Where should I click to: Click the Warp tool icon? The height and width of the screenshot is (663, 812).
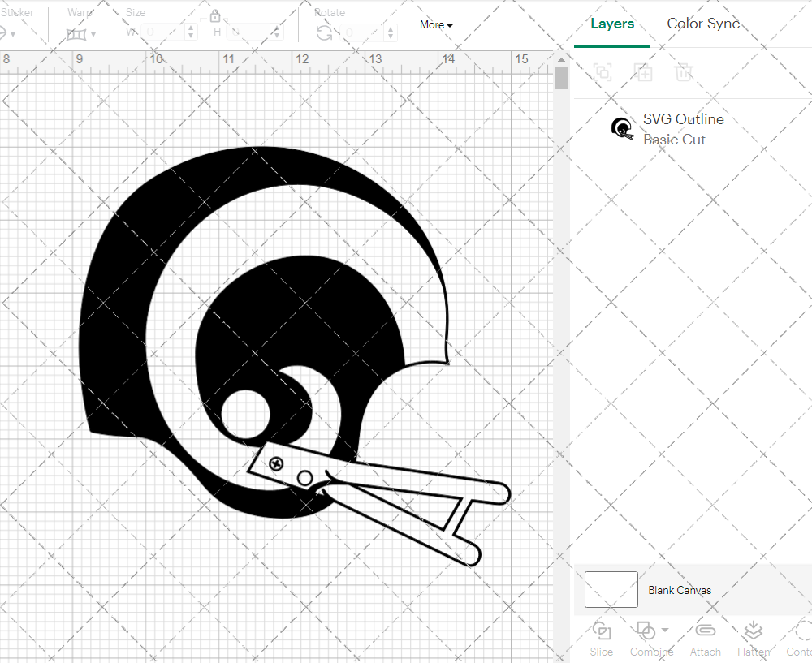[x=76, y=35]
